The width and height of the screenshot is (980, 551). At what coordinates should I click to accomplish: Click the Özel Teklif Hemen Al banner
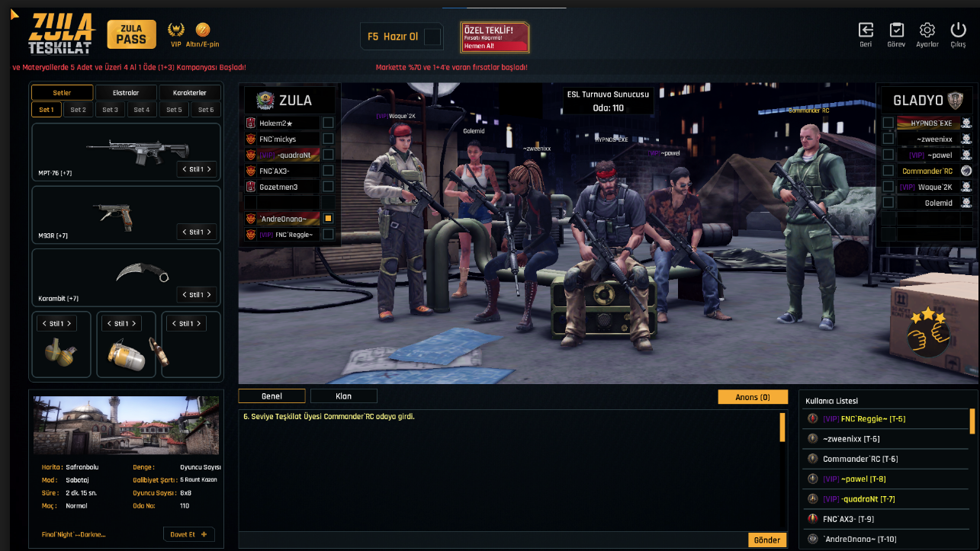[x=495, y=37]
